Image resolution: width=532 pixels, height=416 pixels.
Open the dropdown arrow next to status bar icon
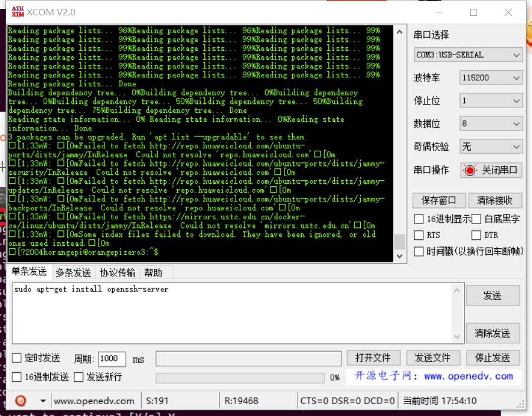pos(43,401)
